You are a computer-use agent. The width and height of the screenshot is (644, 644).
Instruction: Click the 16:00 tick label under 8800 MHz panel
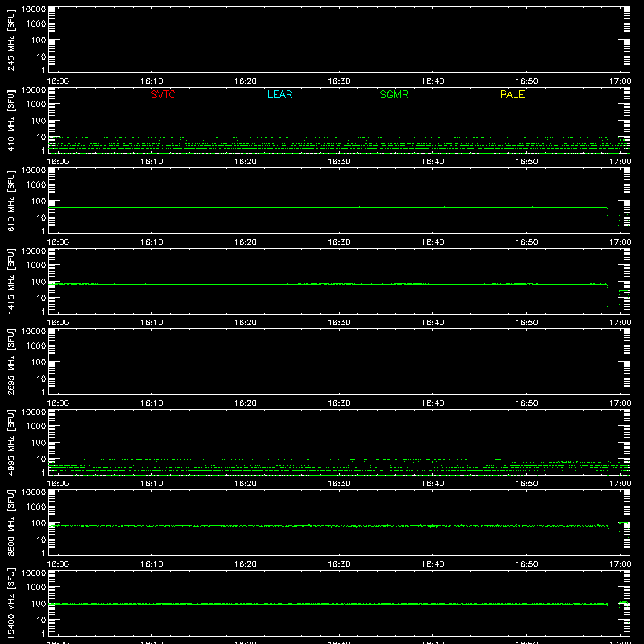pyautogui.click(x=58, y=564)
